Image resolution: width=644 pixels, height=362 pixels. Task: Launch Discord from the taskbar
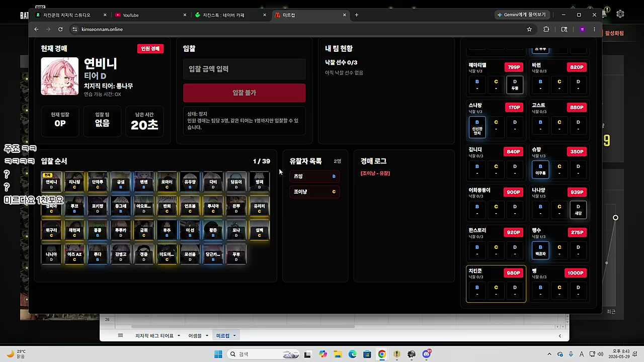[427, 354]
